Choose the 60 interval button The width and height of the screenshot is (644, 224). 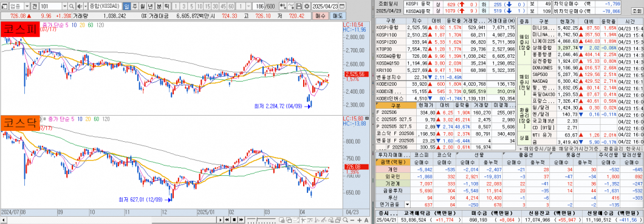(231, 6)
